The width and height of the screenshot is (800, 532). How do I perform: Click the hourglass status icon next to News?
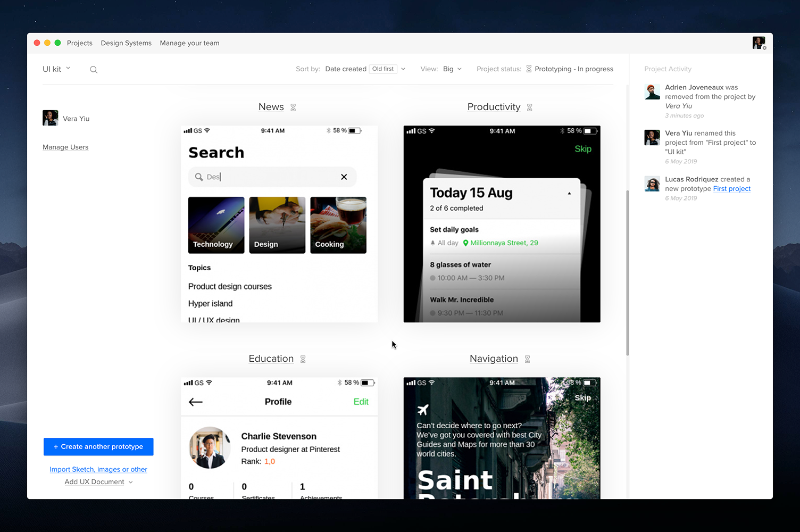[x=293, y=107]
